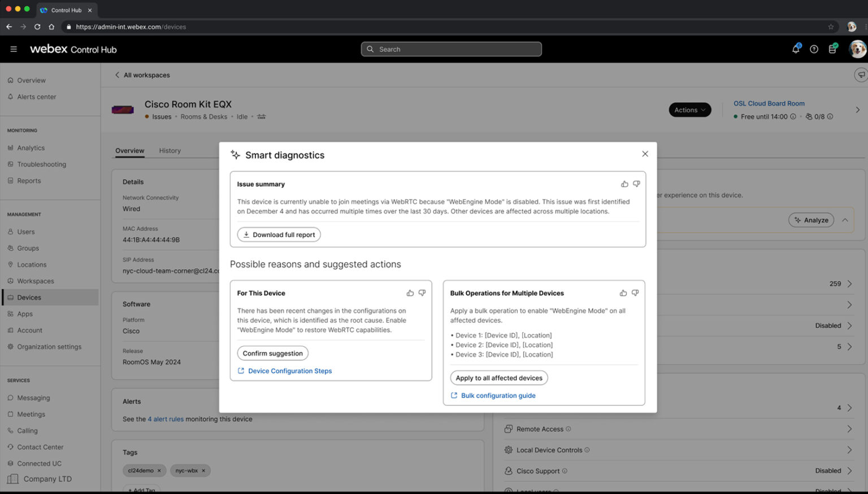Click the Search field in the header
Viewport: 868px width, 494px height.
tap(451, 49)
